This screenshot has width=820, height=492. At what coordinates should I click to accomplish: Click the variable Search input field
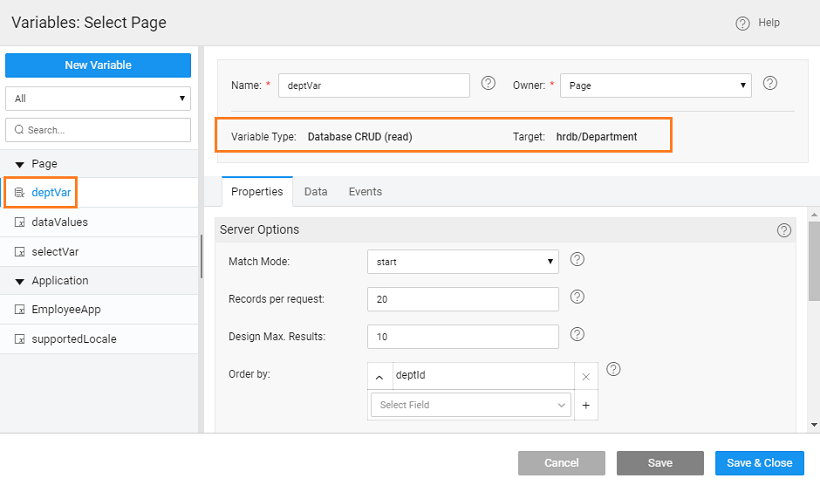click(98, 130)
